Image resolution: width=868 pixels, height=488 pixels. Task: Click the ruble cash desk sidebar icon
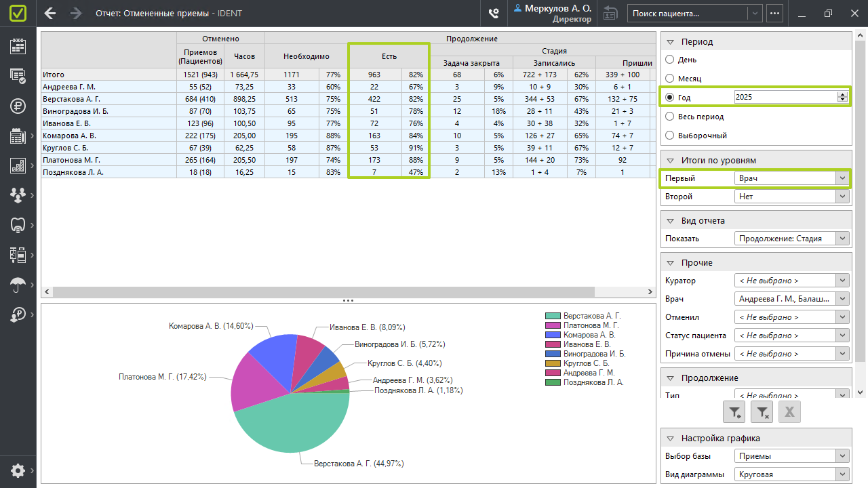point(18,106)
